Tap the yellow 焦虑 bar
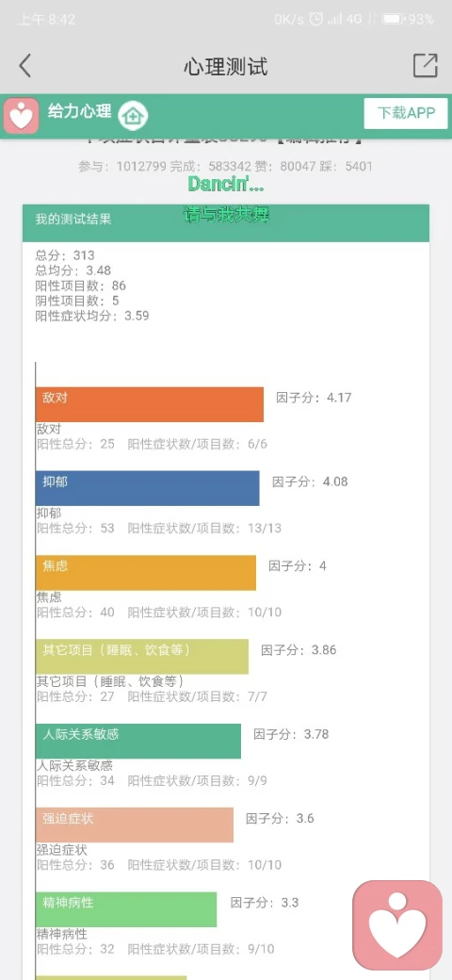The height and width of the screenshot is (980, 452). tap(146, 573)
